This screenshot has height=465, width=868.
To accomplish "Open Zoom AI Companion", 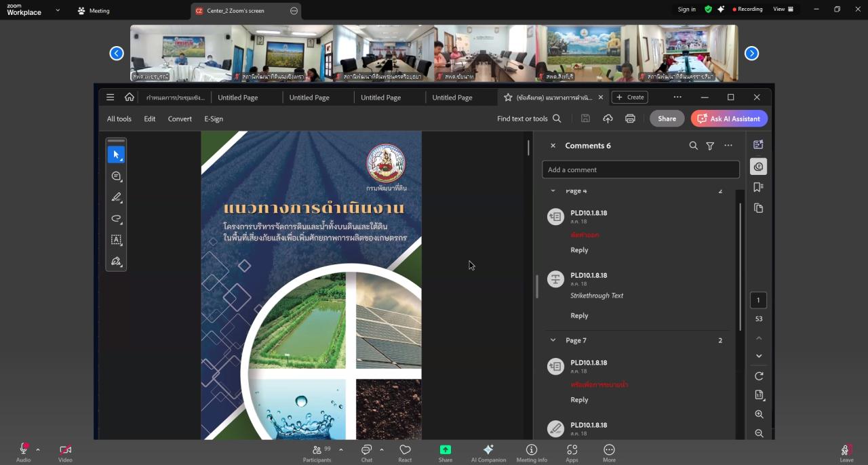I will point(488,453).
